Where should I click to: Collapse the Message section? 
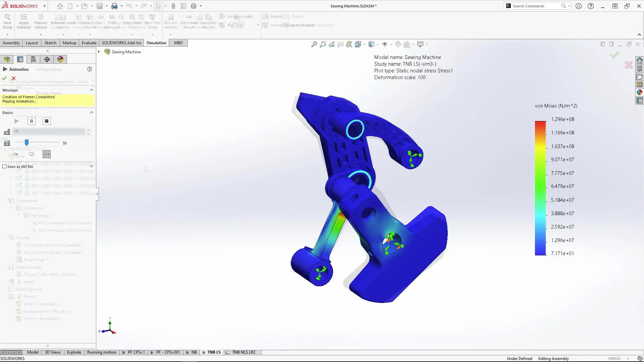91,90
